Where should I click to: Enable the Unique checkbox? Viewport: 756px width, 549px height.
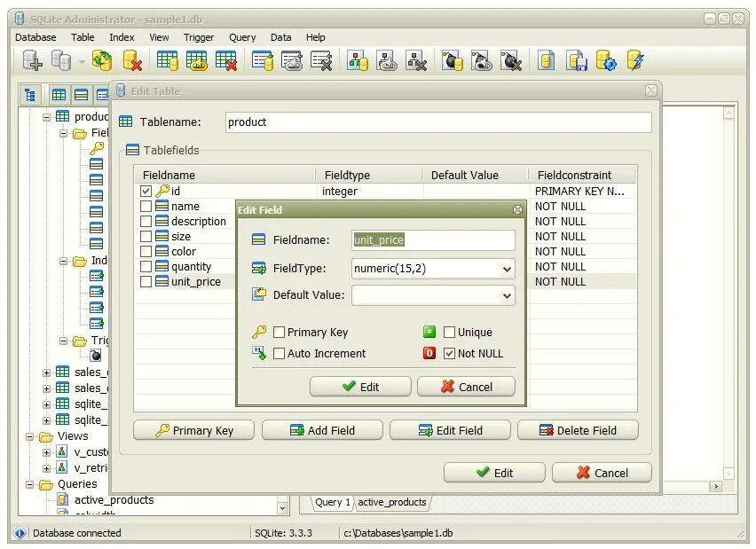tap(449, 332)
